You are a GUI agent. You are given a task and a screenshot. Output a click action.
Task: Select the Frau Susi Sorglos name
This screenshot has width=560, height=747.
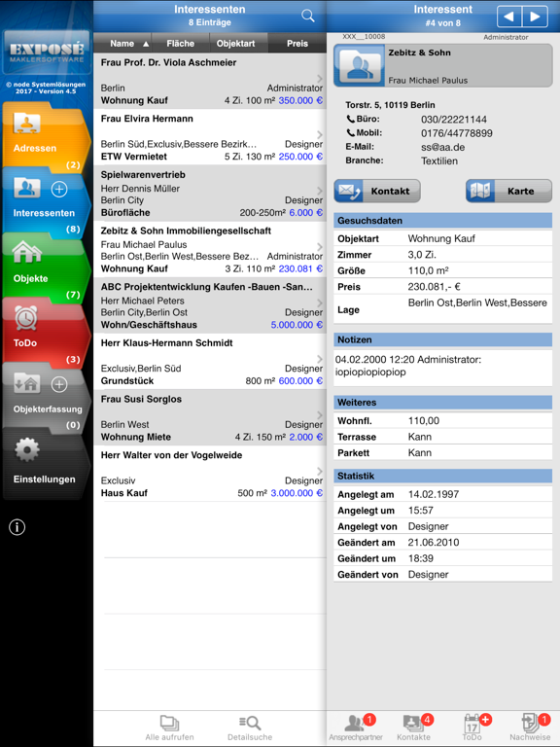[141, 399]
